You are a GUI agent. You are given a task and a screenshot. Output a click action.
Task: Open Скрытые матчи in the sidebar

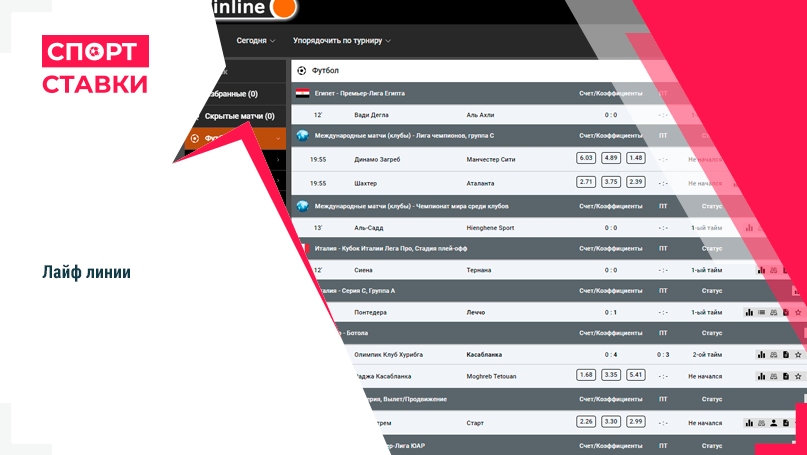pyautogui.click(x=239, y=116)
